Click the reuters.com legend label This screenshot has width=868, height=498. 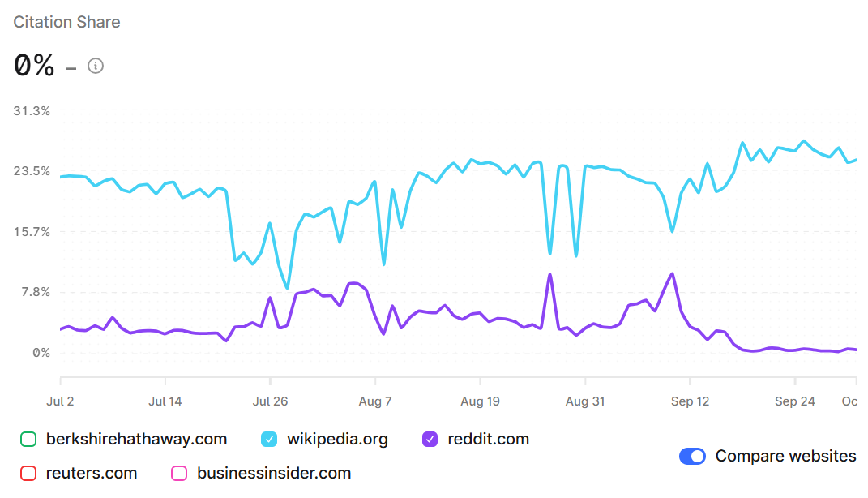(x=92, y=473)
